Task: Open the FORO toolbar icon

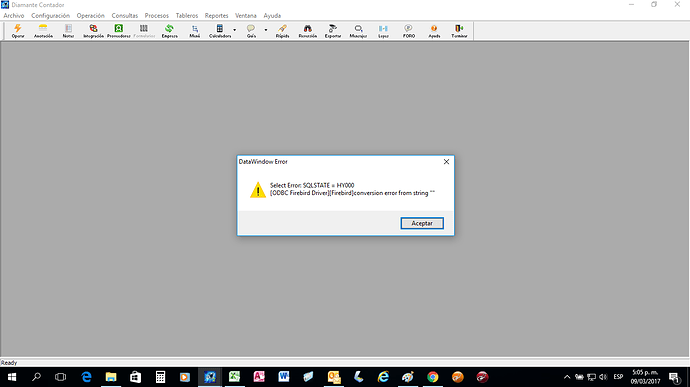Action: click(409, 31)
